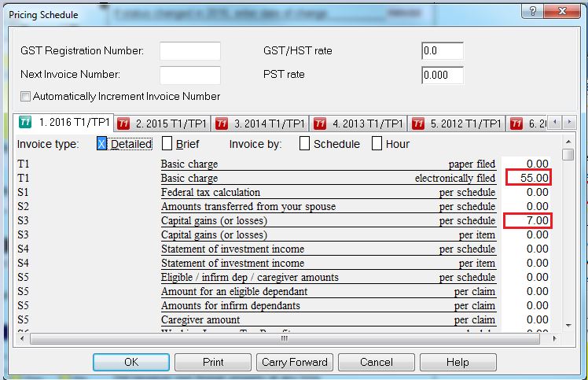The height and width of the screenshot is (380, 588).
Task: Click the GST/HST rate field
Action: 443,51
